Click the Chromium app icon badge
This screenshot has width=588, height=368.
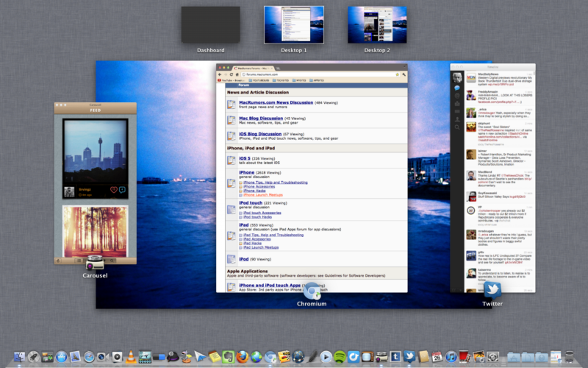tap(312, 291)
